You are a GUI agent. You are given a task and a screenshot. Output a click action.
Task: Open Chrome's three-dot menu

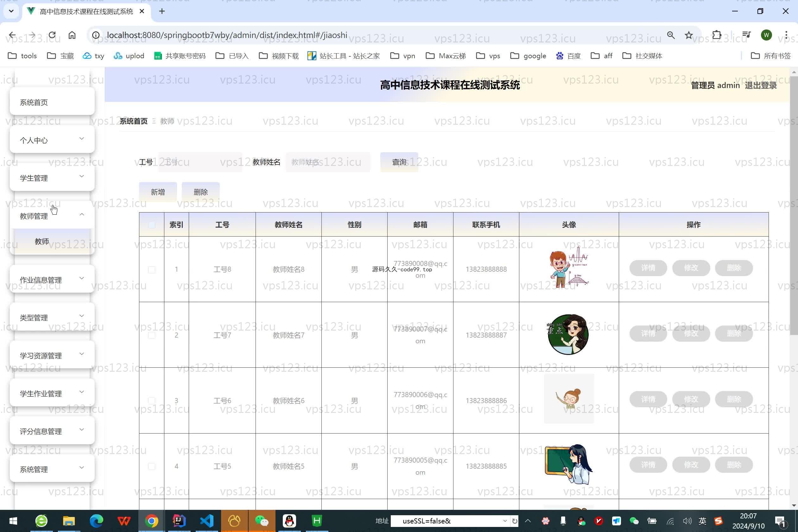pyautogui.click(x=786, y=35)
